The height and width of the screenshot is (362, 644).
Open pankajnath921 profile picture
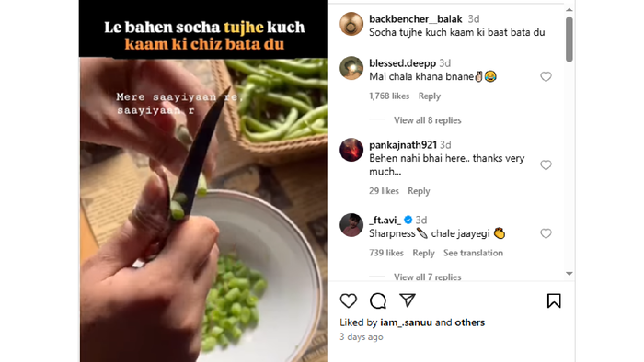click(x=351, y=150)
